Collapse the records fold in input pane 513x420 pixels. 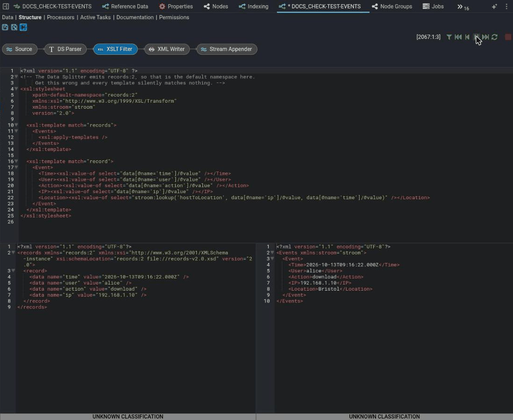tap(14, 253)
